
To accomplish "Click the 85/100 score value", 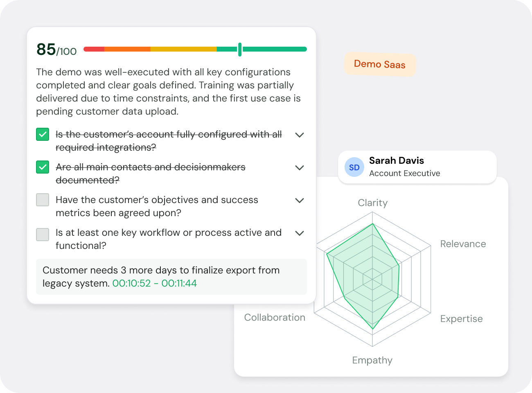I will (56, 50).
